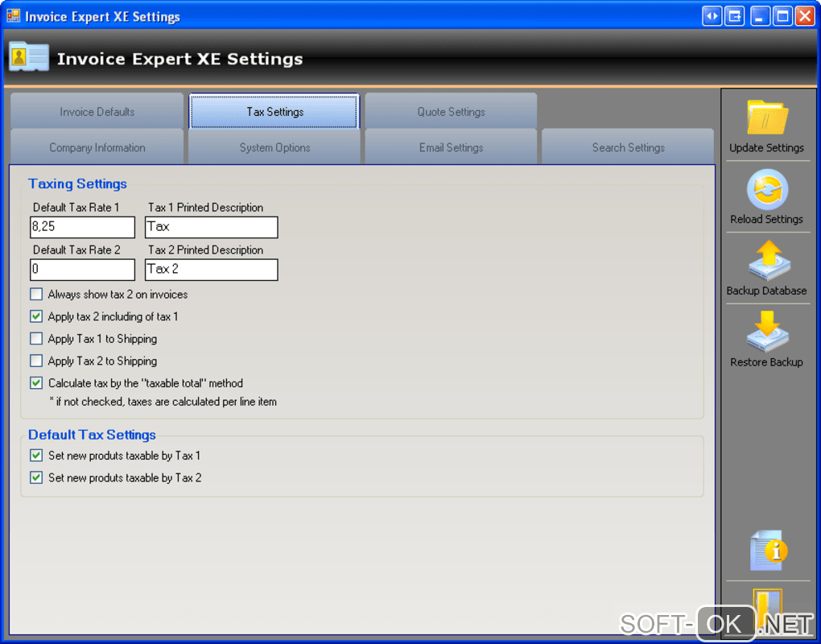Select the Tax Settings tab
This screenshot has width=821, height=644.
tap(274, 111)
